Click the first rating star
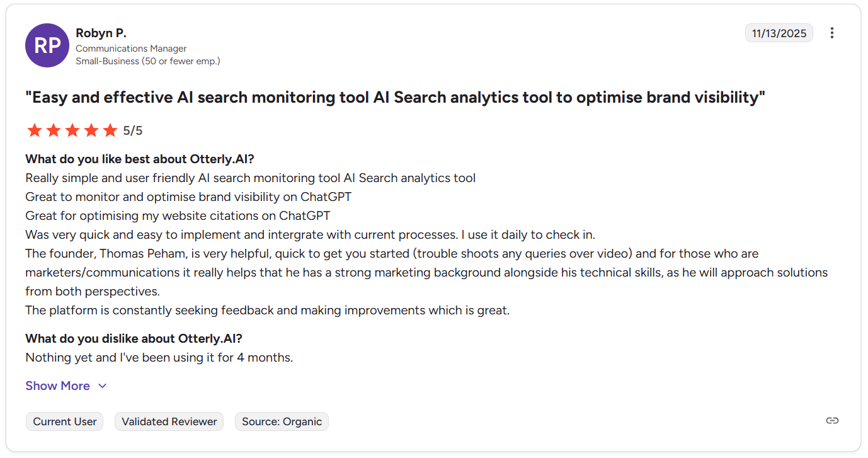Image resolution: width=868 pixels, height=458 pixels. pos(35,130)
